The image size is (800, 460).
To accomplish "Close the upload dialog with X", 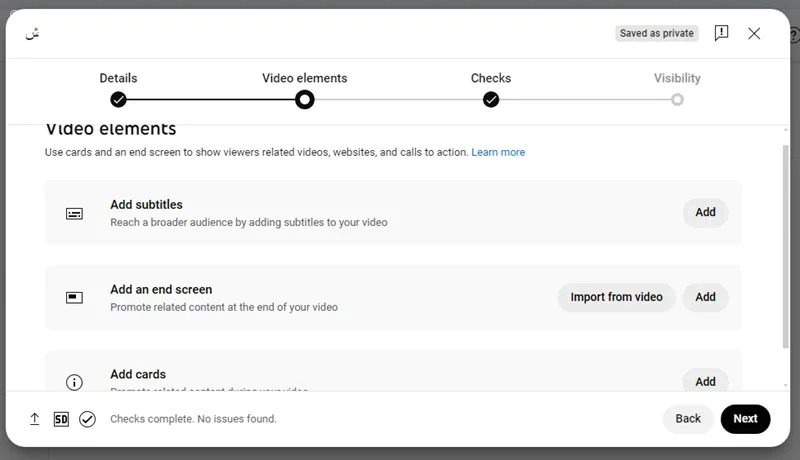I will 754,34.
